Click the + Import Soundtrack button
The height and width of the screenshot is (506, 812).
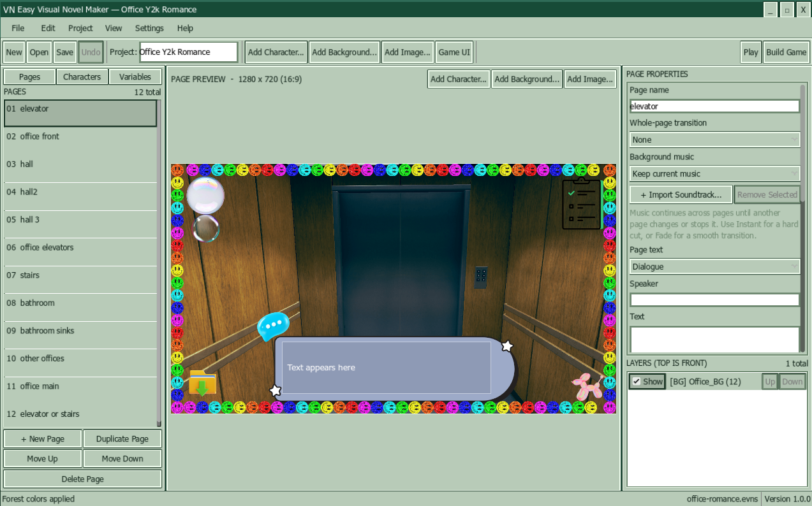[x=681, y=194]
